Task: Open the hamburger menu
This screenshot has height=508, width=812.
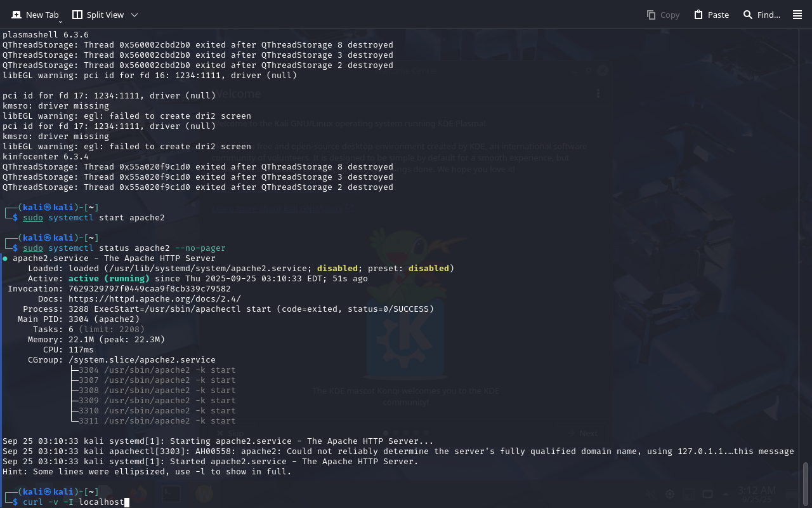Action: (797, 15)
